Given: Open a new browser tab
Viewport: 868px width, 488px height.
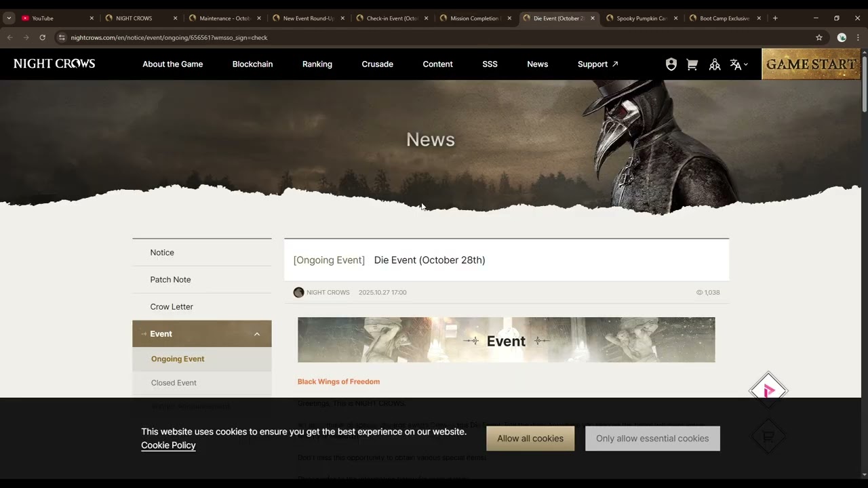Looking at the screenshot, I should coord(775,18).
